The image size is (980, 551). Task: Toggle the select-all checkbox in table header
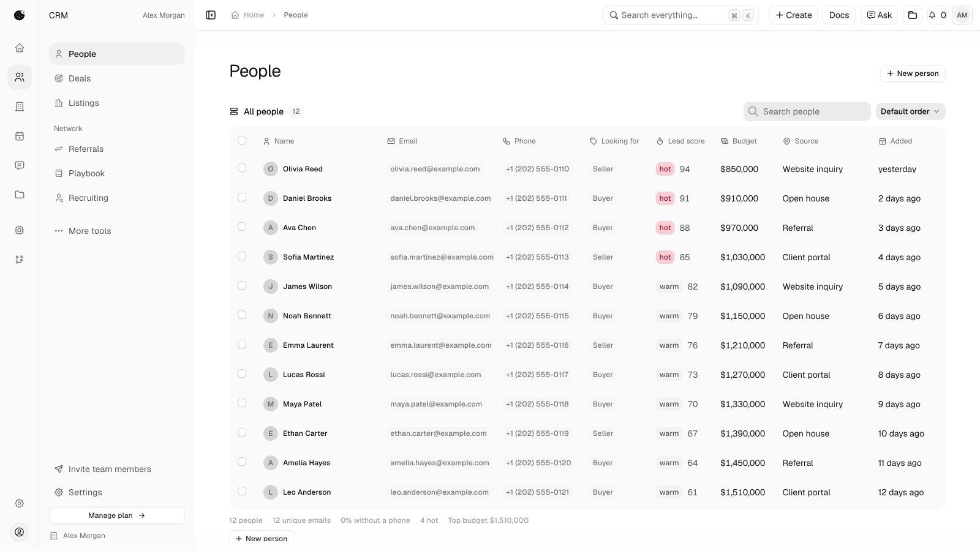click(242, 141)
